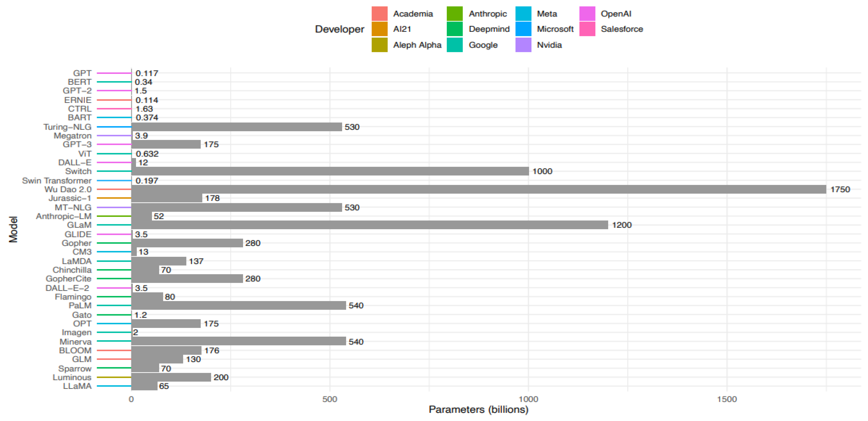Click the Academia legend color swatch
This screenshot has height=421, width=868.
tap(379, 14)
